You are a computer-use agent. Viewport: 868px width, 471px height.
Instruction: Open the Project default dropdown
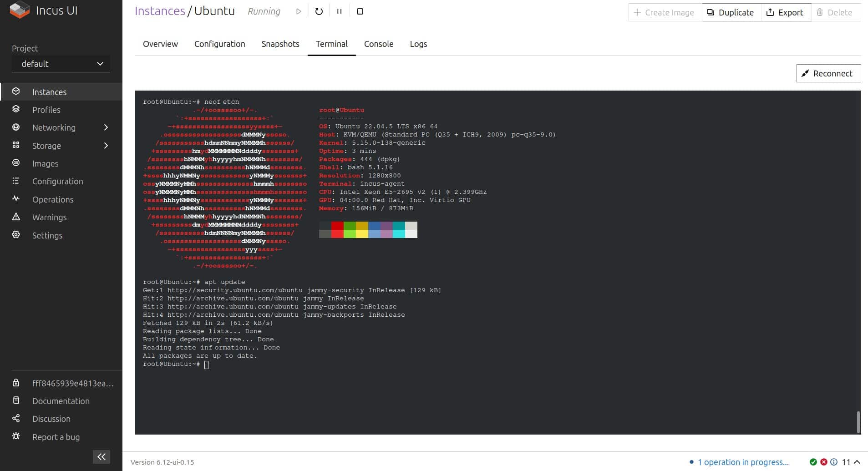[61, 64]
